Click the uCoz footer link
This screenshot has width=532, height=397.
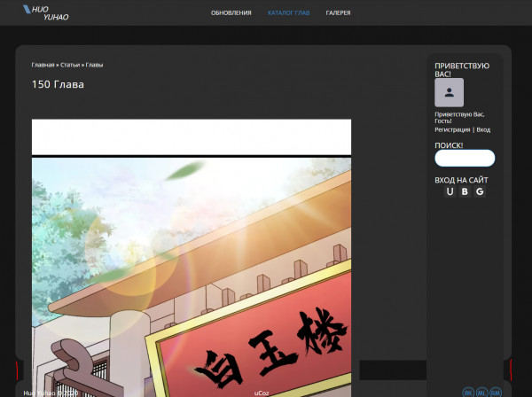(x=262, y=393)
